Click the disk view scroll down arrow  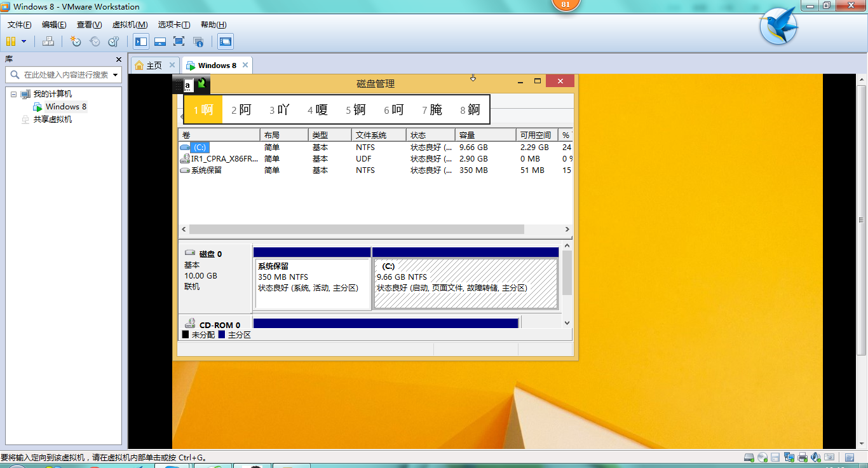567,323
